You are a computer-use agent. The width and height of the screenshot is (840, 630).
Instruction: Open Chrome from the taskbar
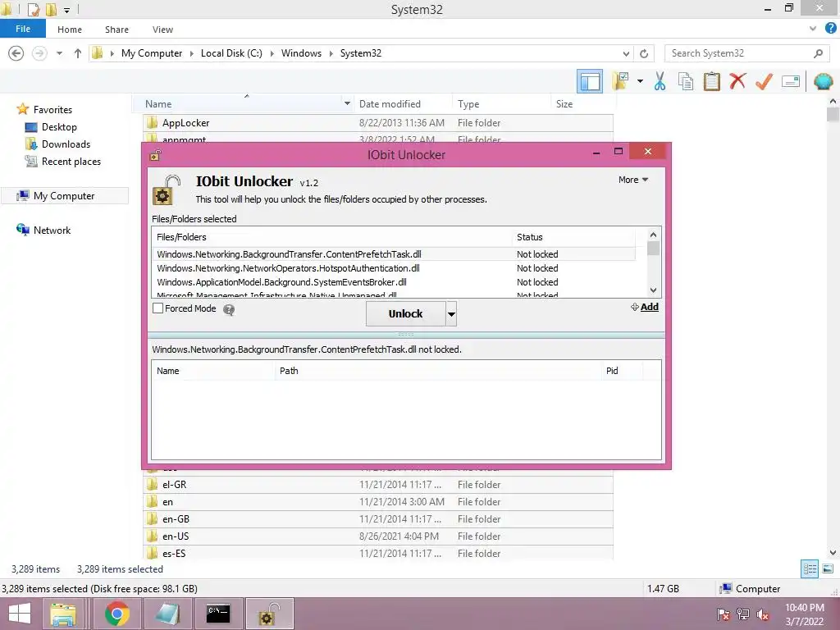(x=116, y=614)
